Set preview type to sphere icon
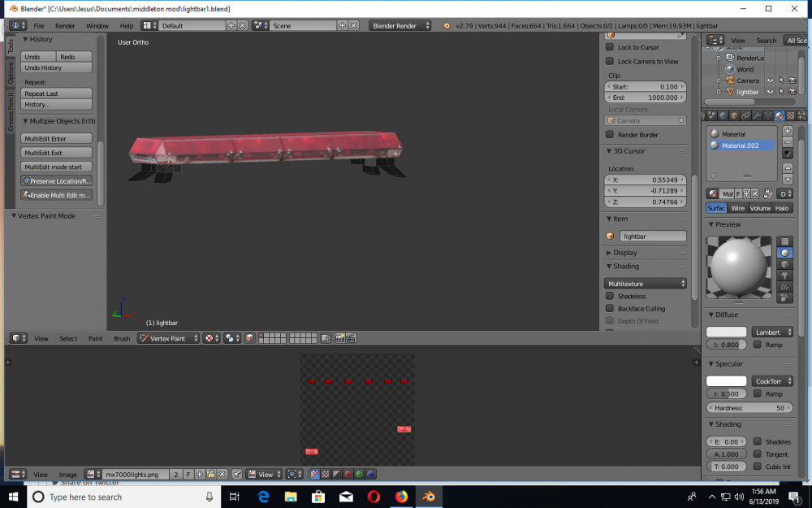812x508 pixels. 784,253
